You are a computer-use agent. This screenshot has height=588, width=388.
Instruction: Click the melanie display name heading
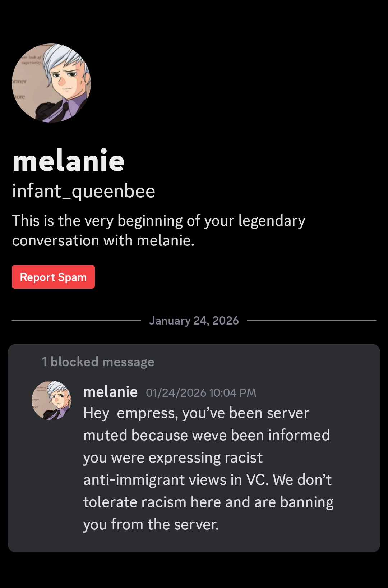(x=68, y=161)
